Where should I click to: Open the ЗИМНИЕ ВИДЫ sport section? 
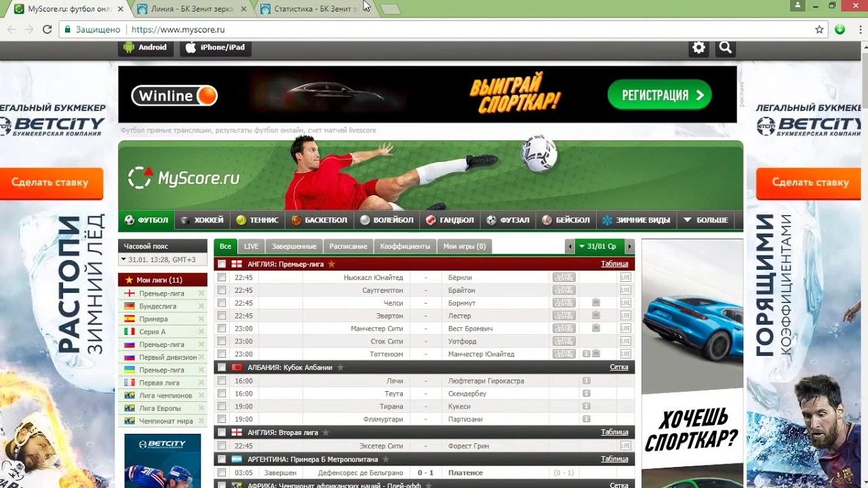click(x=637, y=220)
